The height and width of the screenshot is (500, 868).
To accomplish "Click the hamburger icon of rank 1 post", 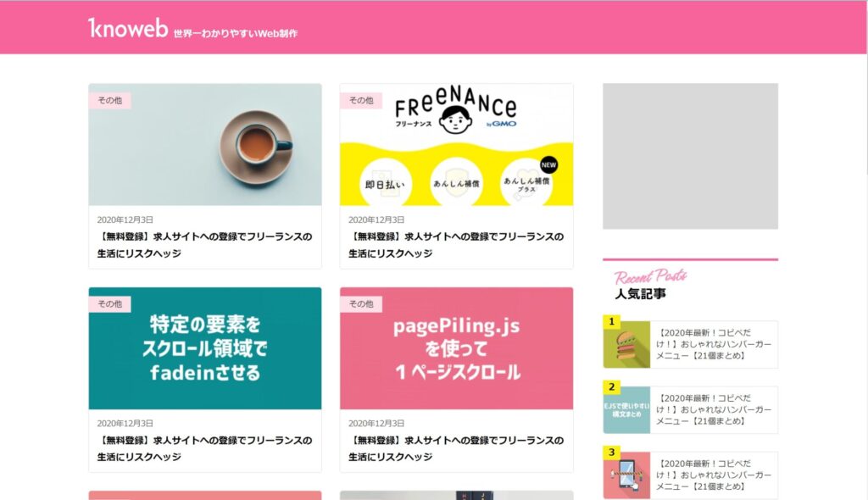I will pyautogui.click(x=626, y=344).
